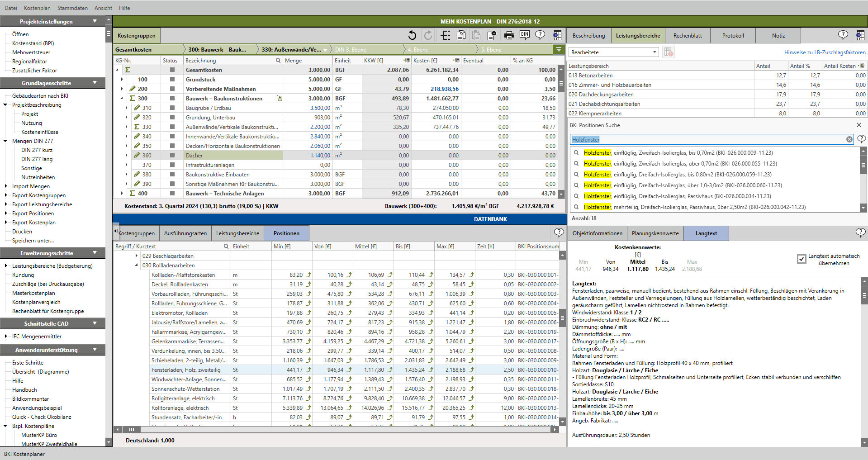Collapse the Erweiterungsschritte section

pos(95,253)
